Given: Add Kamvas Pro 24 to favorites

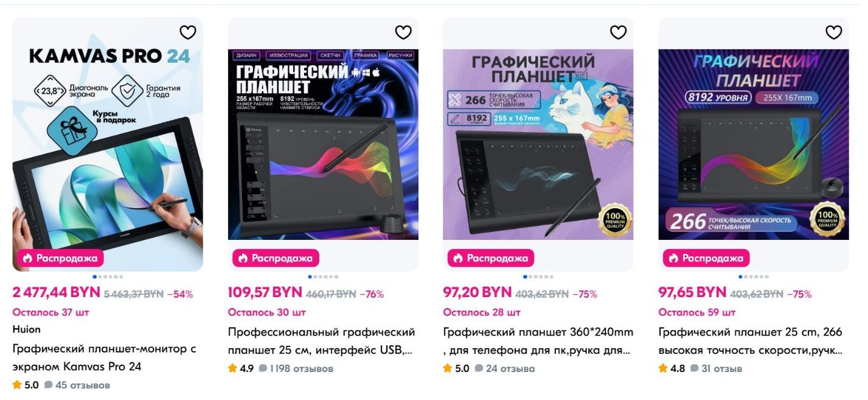Looking at the screenshot, I should pos(188,32).
